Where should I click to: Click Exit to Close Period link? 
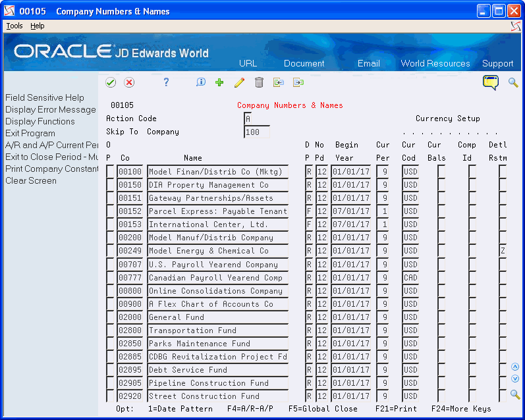coord(51,157)
